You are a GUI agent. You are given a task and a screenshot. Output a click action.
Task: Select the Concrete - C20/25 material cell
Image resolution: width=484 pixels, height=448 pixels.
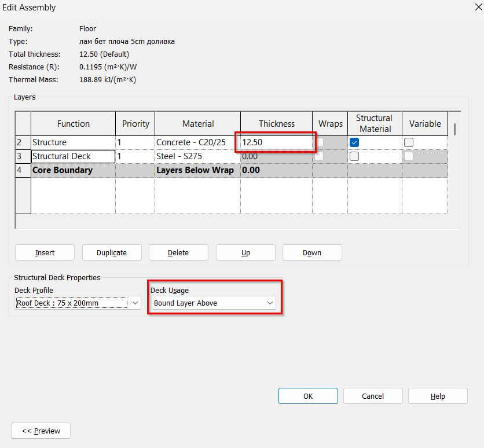(x=197, y=142)
